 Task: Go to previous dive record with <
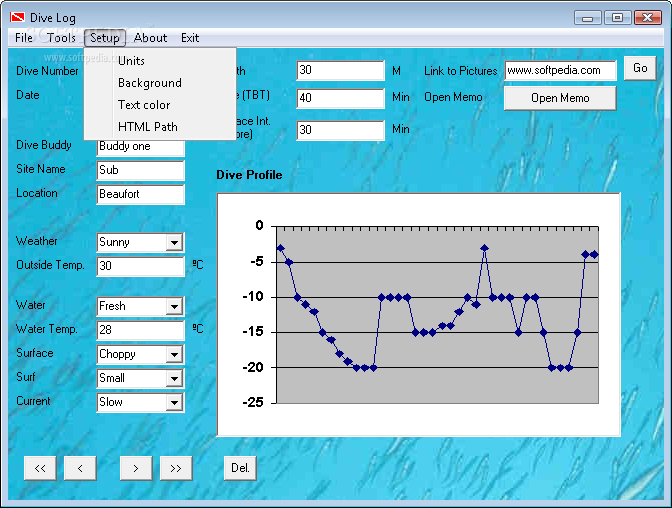coord(80,468)
